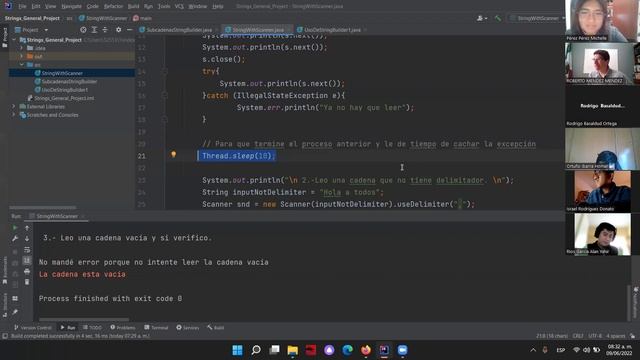The width and height of the screenshot is (640, 360).
Task: Open taskbar Search
Action: click(256, 350)
